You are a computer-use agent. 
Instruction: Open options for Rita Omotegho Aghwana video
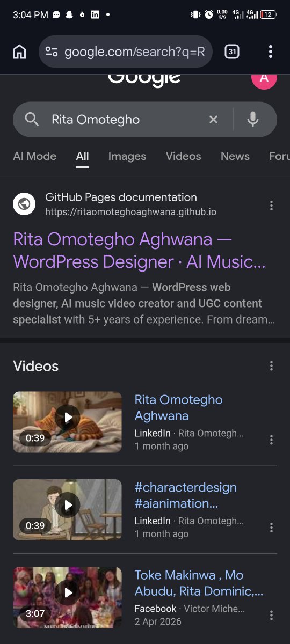(271, 440)
